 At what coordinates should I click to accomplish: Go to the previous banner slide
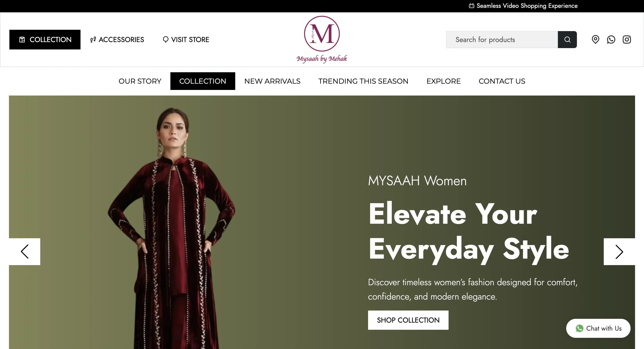click(25, 251)
